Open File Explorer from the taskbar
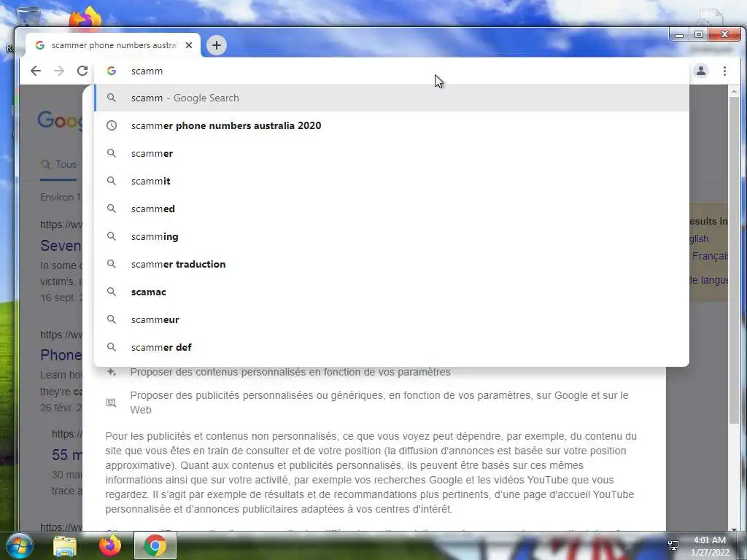This screenshot has width=747, height=560. click(65, 545)
